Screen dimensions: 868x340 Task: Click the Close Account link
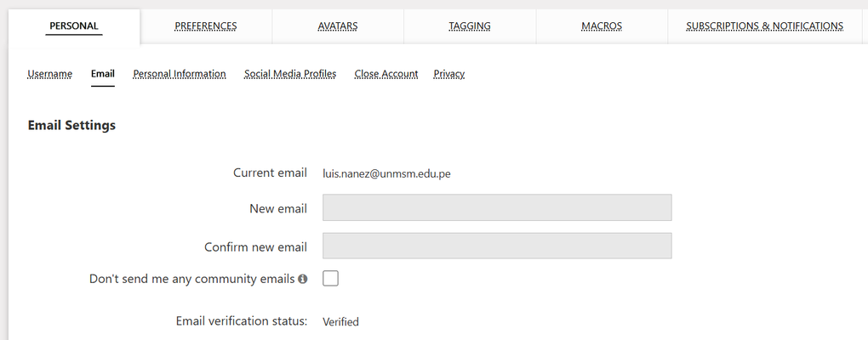386,74
